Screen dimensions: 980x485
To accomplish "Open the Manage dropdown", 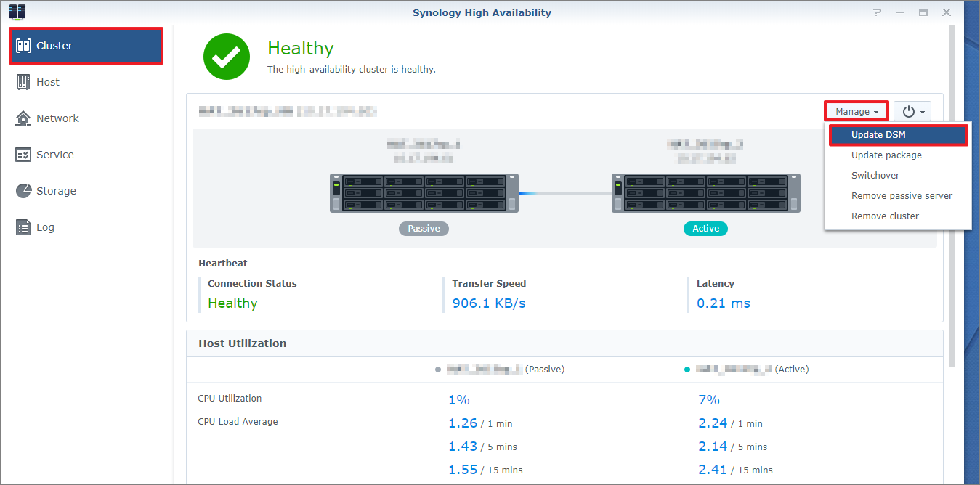I will click(857, 111).
